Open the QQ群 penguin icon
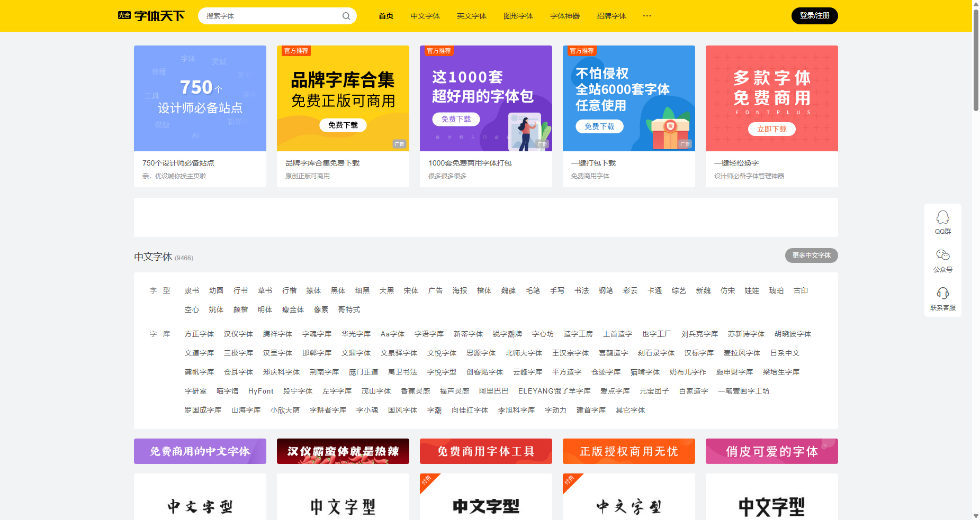Image resolution: width=980 pixels, height=520 pixels. coord(943,217)
